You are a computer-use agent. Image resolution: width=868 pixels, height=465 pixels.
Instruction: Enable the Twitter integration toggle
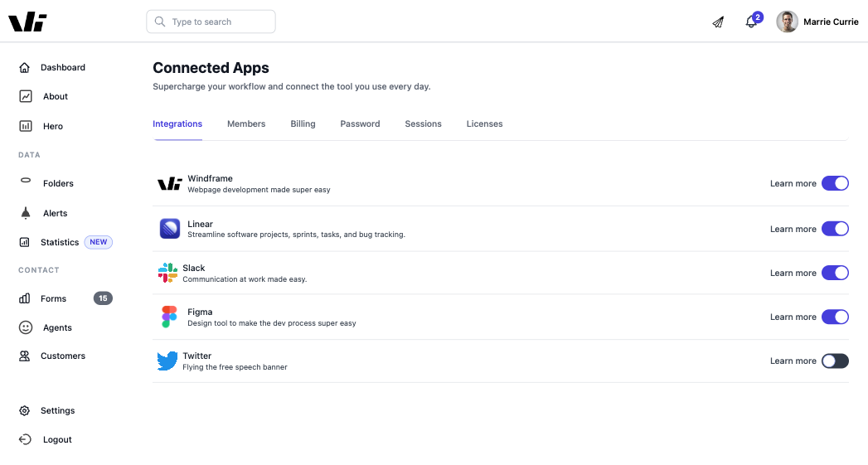pos(835,361)
